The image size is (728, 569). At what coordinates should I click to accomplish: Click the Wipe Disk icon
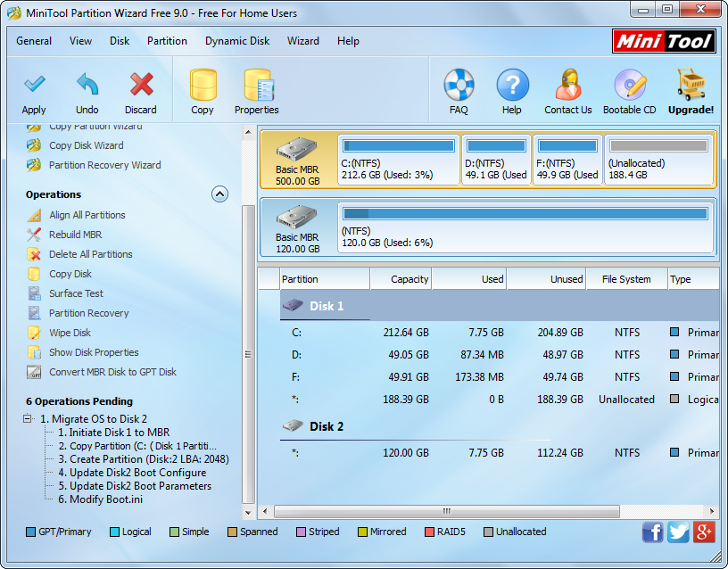(x=34, y=333)
